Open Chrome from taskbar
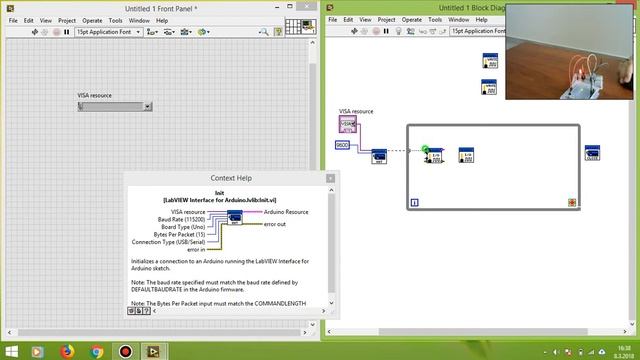Viewport: 640px width, 360px height. [97, 351]
